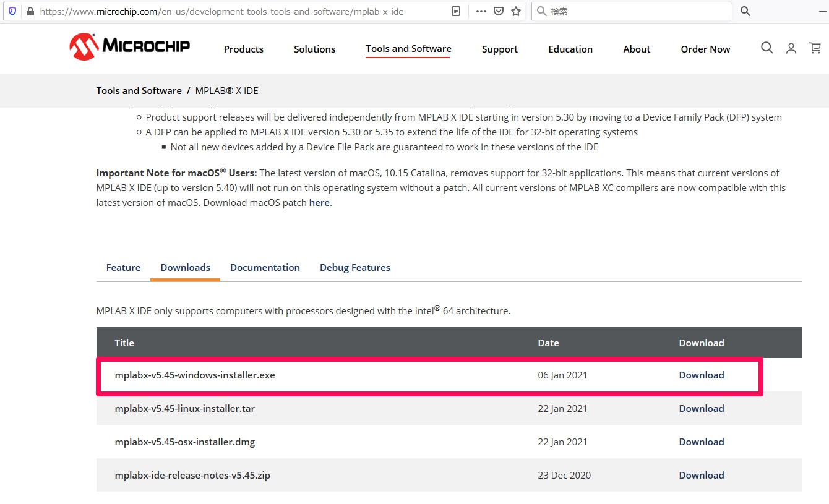The width and height of the screenshot is (829, 504).
Task: Click the tracking protection shield icon
Action: (12, 11)
